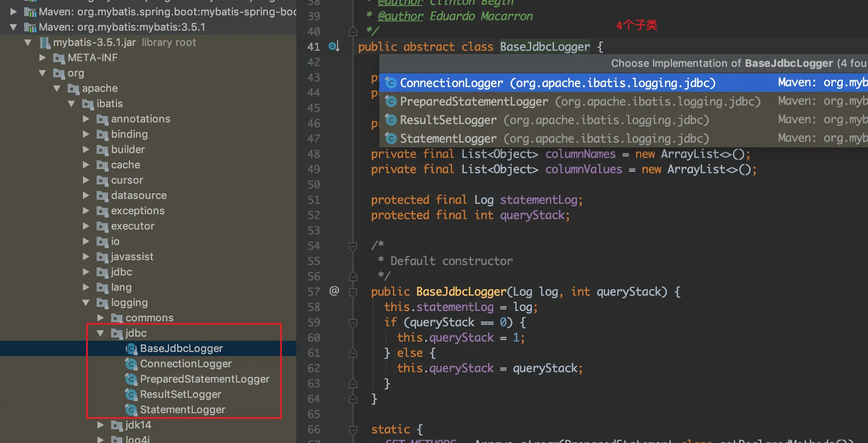Viewport: 868px width, 443px height.
Task: Click the datasource package folder icon
Action: pos(102,196)
